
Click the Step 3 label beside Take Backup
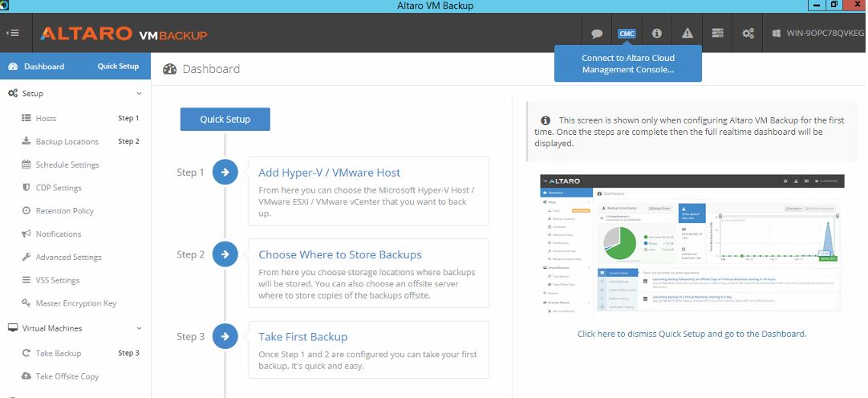tap(128, 353)
